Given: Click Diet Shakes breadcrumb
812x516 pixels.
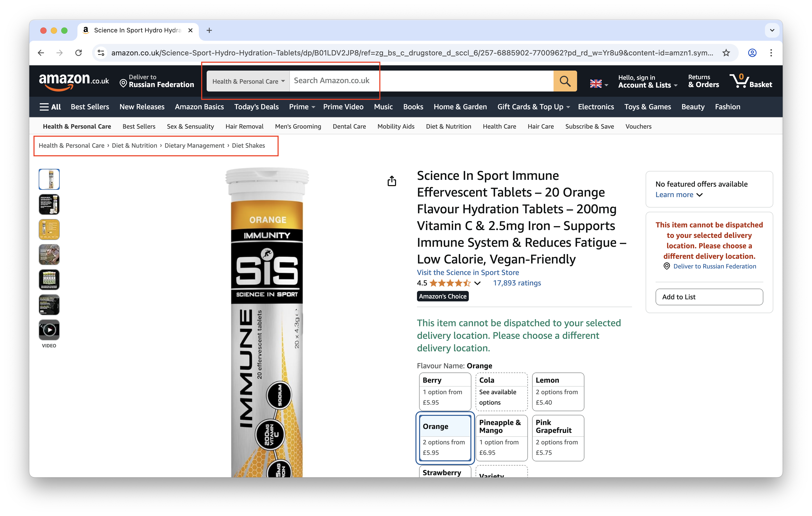Looking at the screenshot, I should (248, 146).
